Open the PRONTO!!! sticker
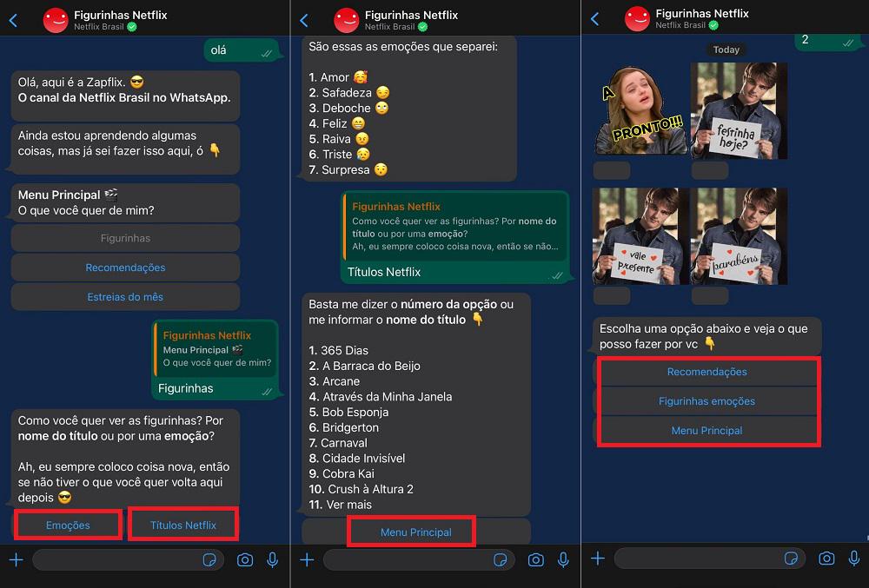The image size is (869, 588). tap(640, 110)
